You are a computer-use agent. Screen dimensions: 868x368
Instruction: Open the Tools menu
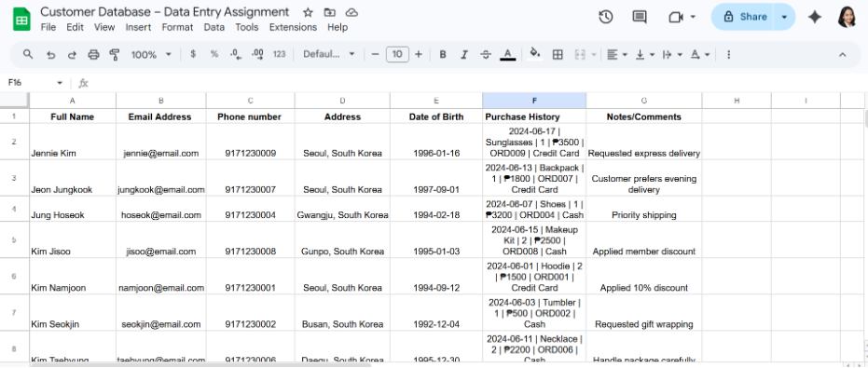(x=246, y=27)
